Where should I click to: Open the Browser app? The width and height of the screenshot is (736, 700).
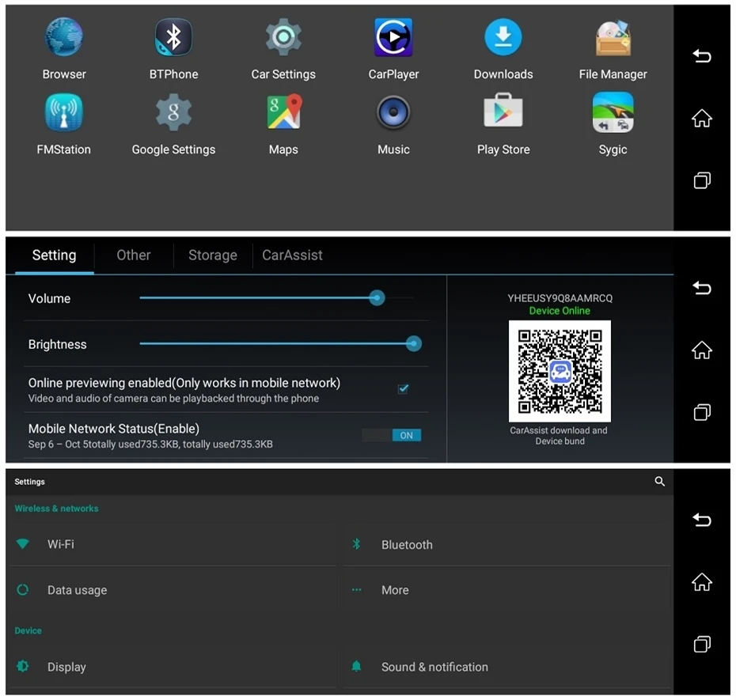pyautogui.click(x=64, y=48)
